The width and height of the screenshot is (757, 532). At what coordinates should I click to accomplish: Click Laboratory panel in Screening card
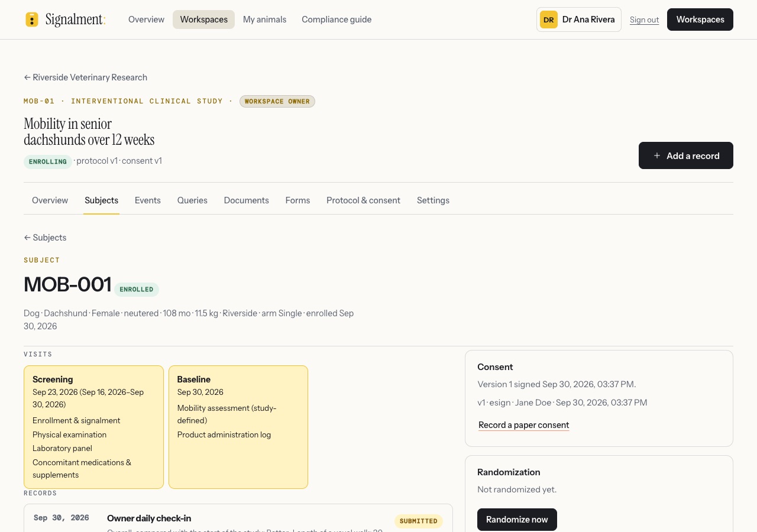(62, 449)
